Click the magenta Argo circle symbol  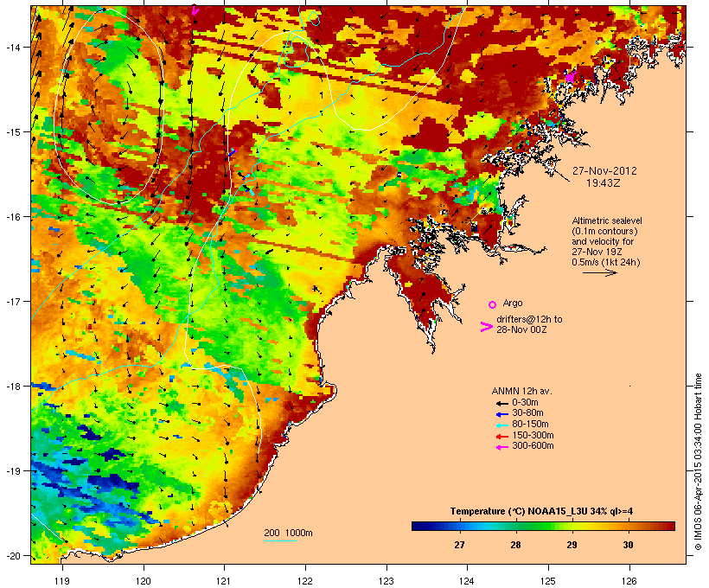[x=493, y=304]
